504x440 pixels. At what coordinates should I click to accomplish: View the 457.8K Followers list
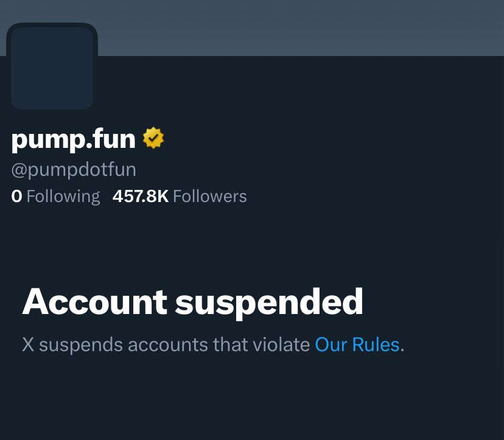coord(180,196)
